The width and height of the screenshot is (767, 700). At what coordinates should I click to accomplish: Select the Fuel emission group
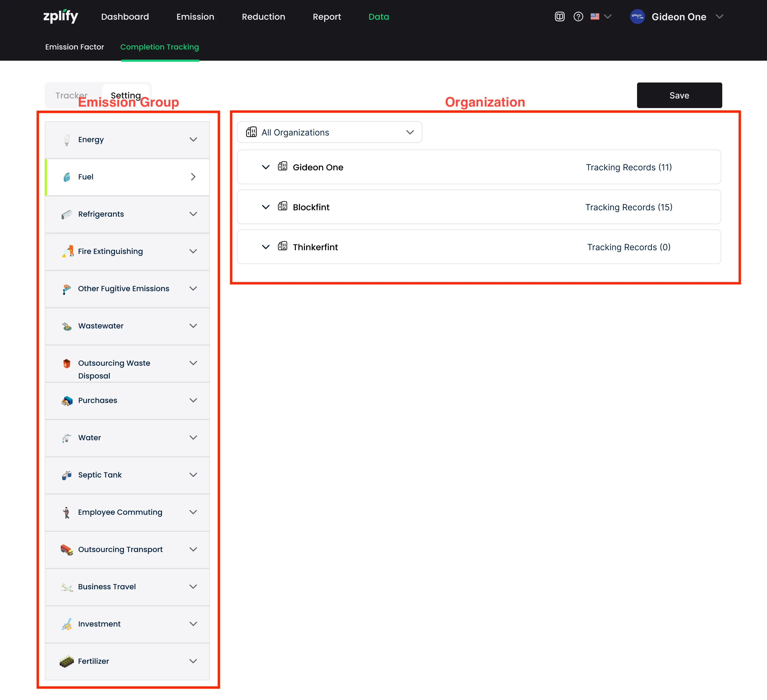click(127, 177)
